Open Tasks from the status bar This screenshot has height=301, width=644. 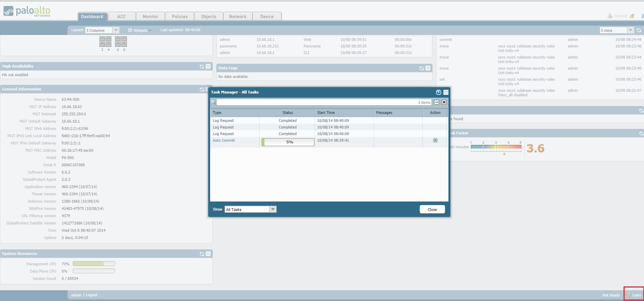[634, 295]
